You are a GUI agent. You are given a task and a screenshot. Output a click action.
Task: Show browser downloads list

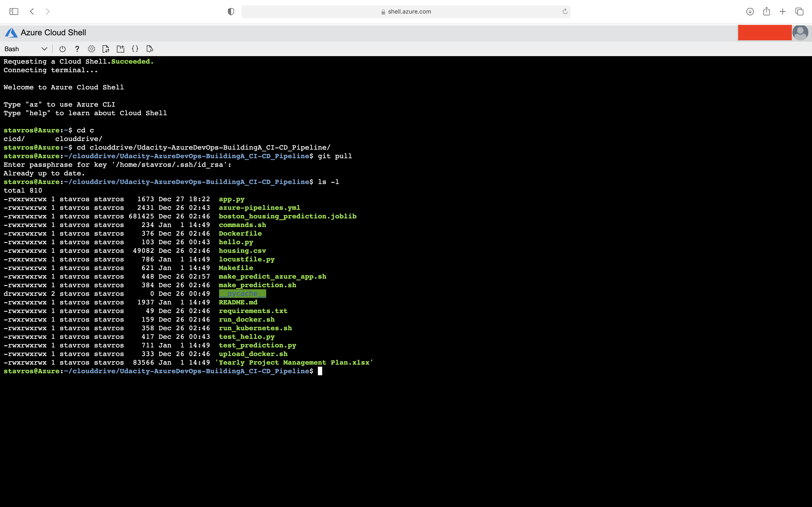coord(750,12)
